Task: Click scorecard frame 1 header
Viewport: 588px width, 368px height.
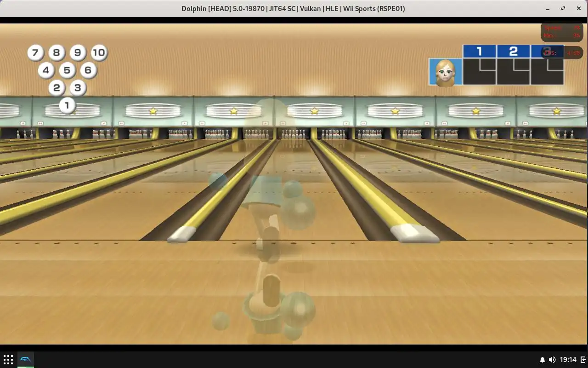Action: coord(480,51)
